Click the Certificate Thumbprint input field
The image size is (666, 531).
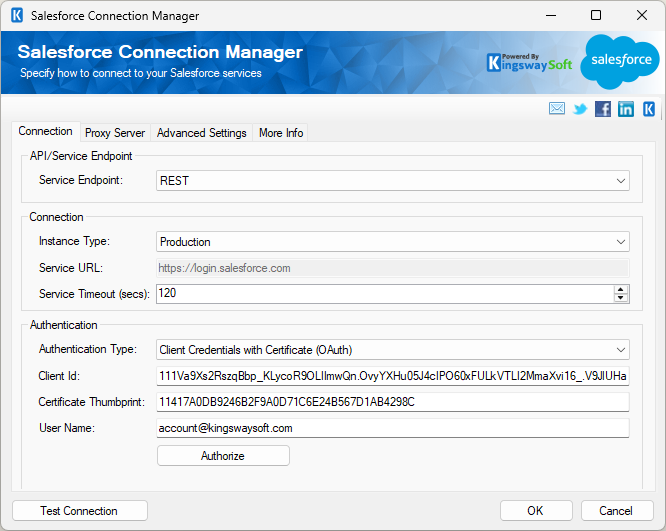(392, 402)
